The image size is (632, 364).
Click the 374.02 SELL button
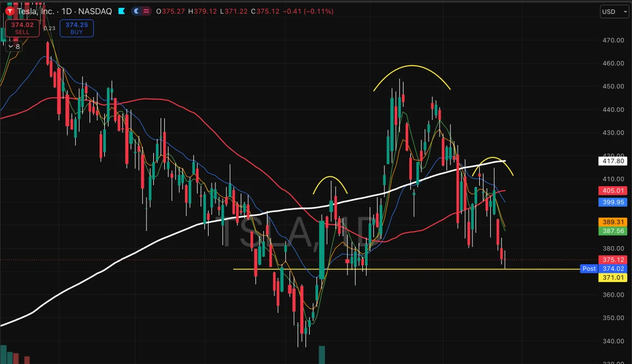pyautogui.click(x=22, y=28)
